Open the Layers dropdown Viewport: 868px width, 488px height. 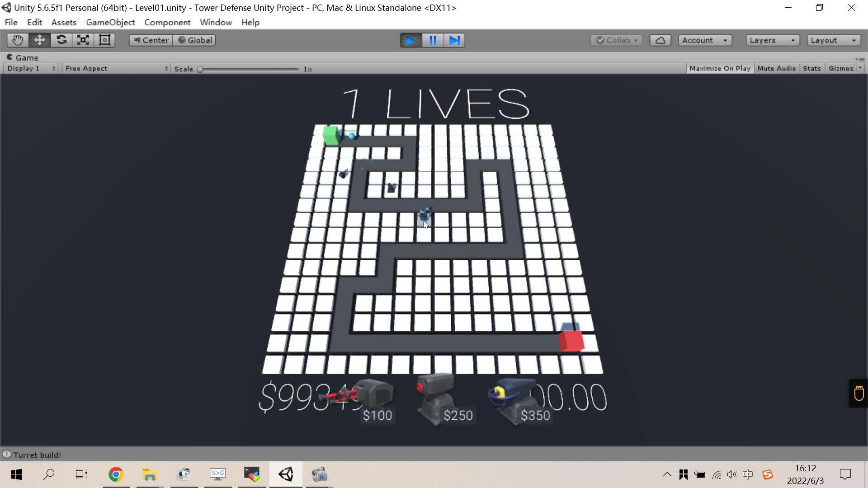pyautogui.click(x=772, y=40)
